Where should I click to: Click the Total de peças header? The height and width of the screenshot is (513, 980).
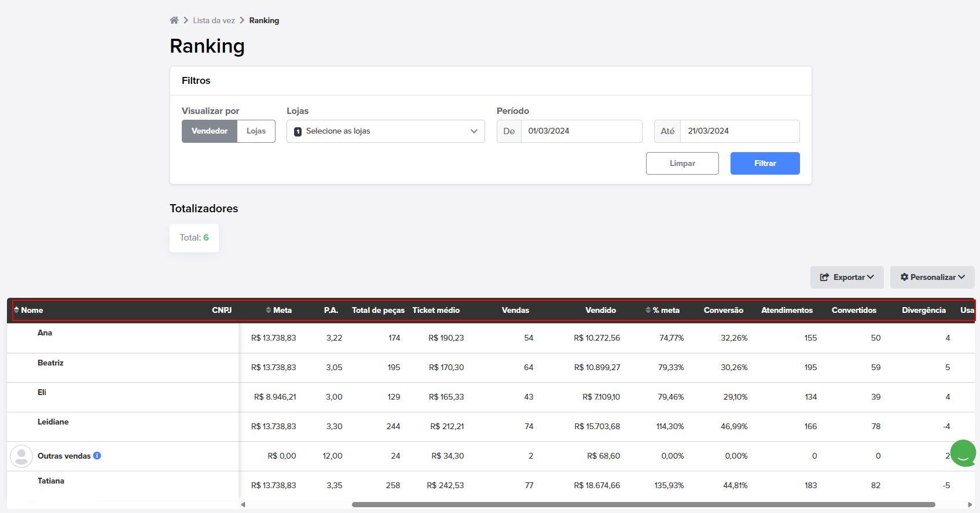click(x=378, y=310)
